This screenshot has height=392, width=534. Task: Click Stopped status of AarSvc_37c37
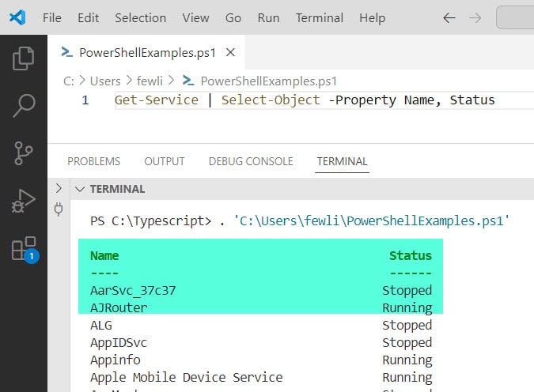pos(407,291)
